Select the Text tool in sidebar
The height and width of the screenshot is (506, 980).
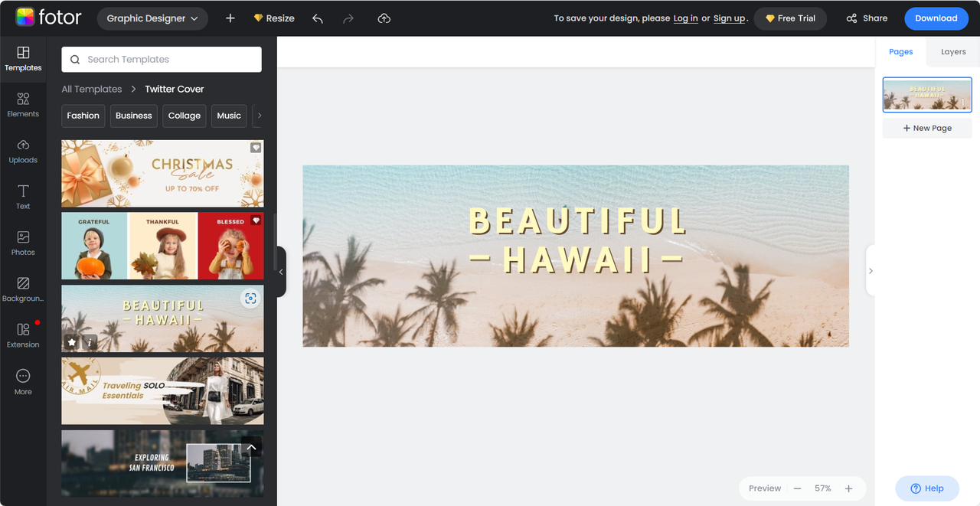[23, 197]
